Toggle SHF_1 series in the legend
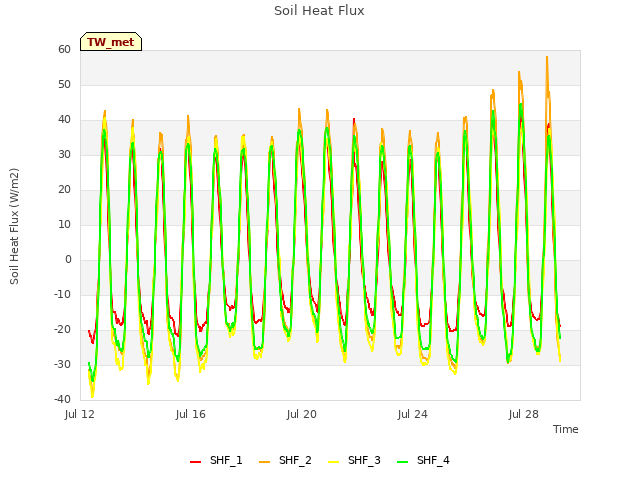The width and height of the screenshot is (640, 480). (216, 460)
